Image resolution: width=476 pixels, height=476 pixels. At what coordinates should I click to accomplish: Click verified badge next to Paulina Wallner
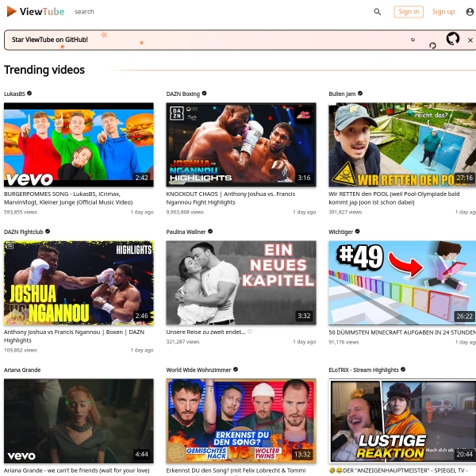point(210,232)
